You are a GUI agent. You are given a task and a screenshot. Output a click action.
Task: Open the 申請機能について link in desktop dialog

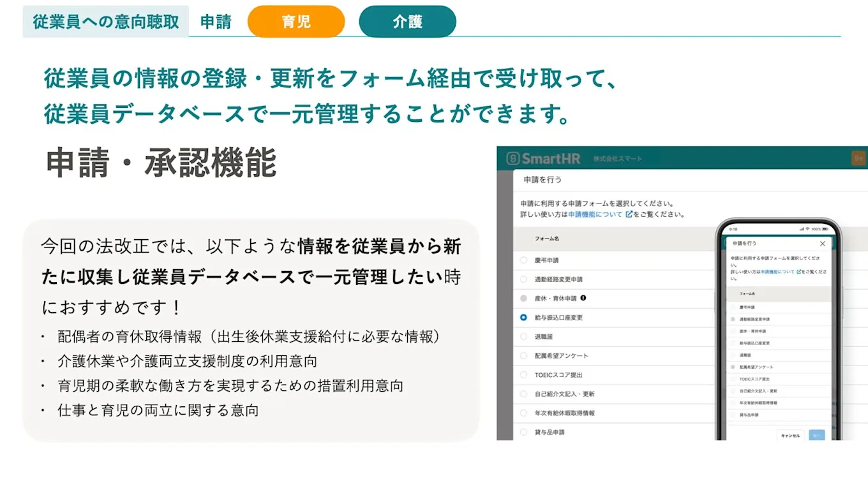point(595,214)
